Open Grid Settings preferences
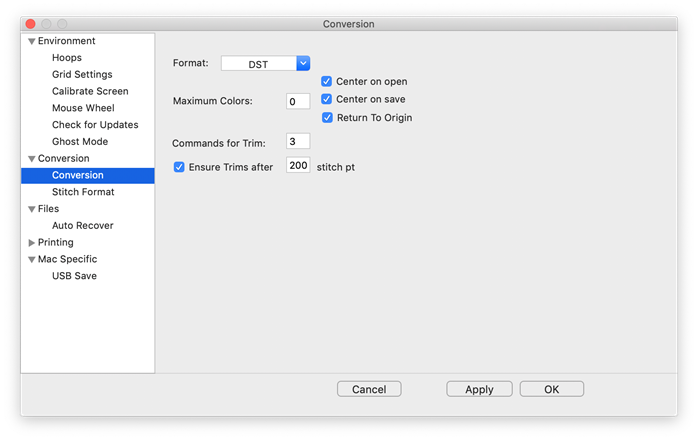 [x=82, y=75]
